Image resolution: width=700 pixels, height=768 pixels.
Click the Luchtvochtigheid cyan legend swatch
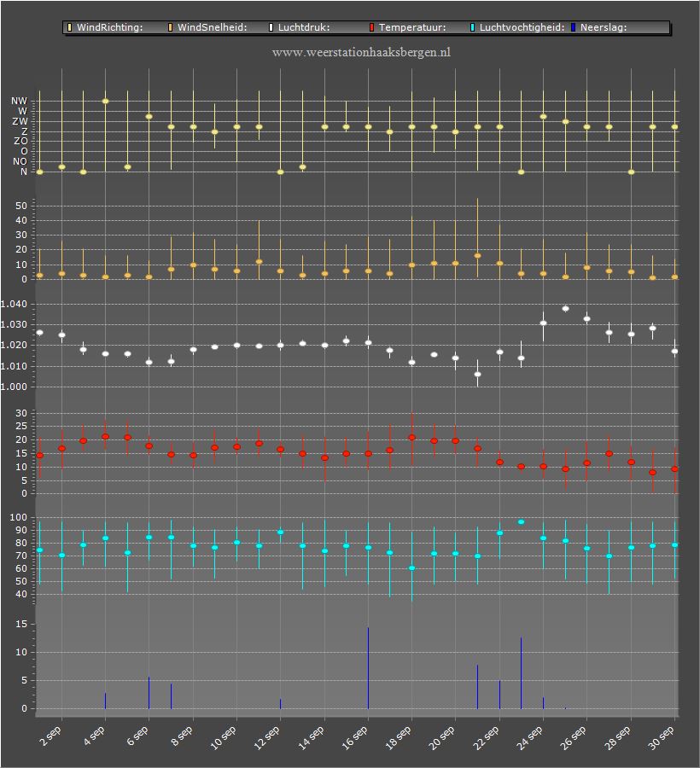tap(473, 27)
